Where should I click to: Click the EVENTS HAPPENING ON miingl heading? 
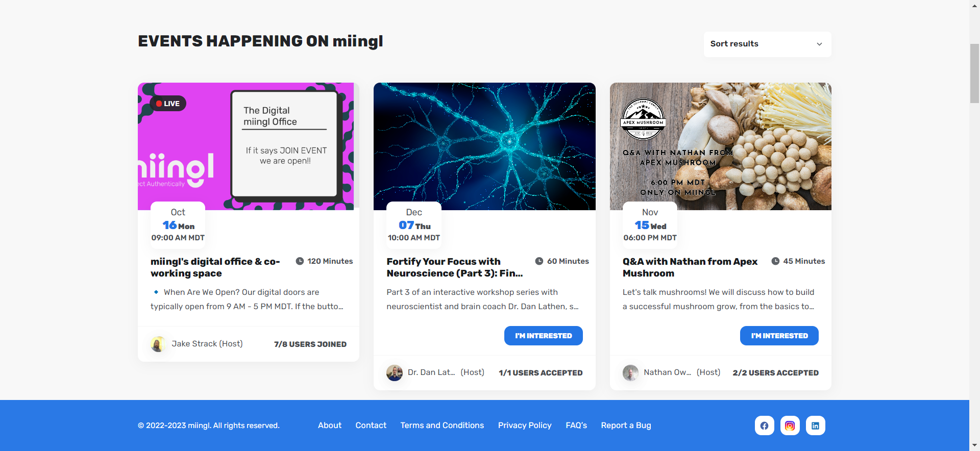coord(260,41)
